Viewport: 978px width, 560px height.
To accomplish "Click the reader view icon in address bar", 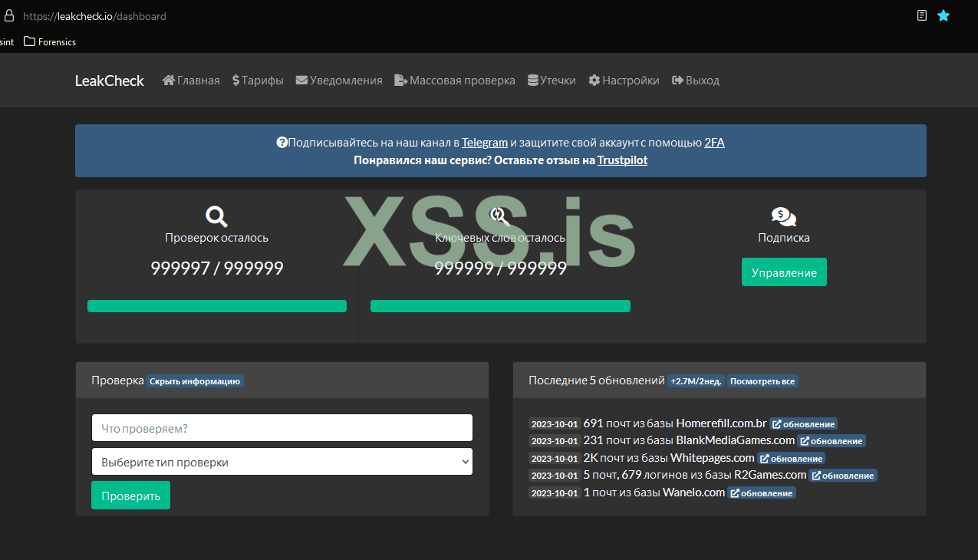I will click(x=922, y=15).
